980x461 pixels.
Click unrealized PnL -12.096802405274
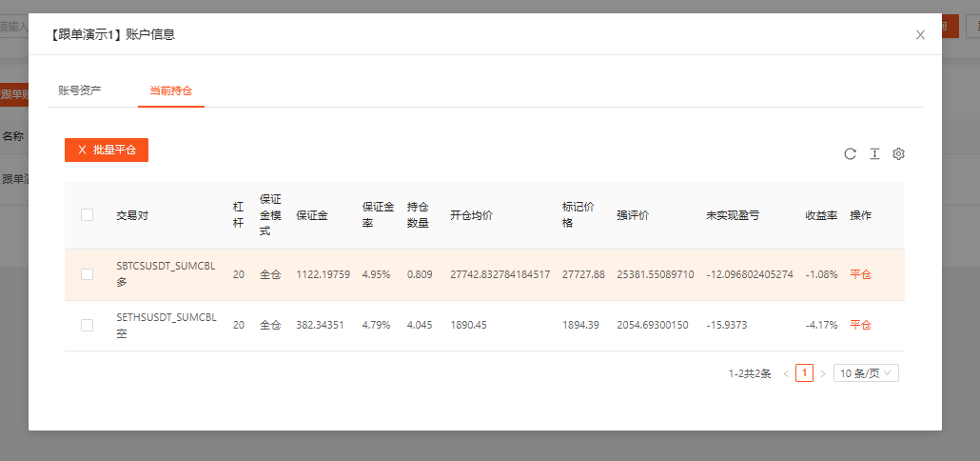tap(750, 274)
